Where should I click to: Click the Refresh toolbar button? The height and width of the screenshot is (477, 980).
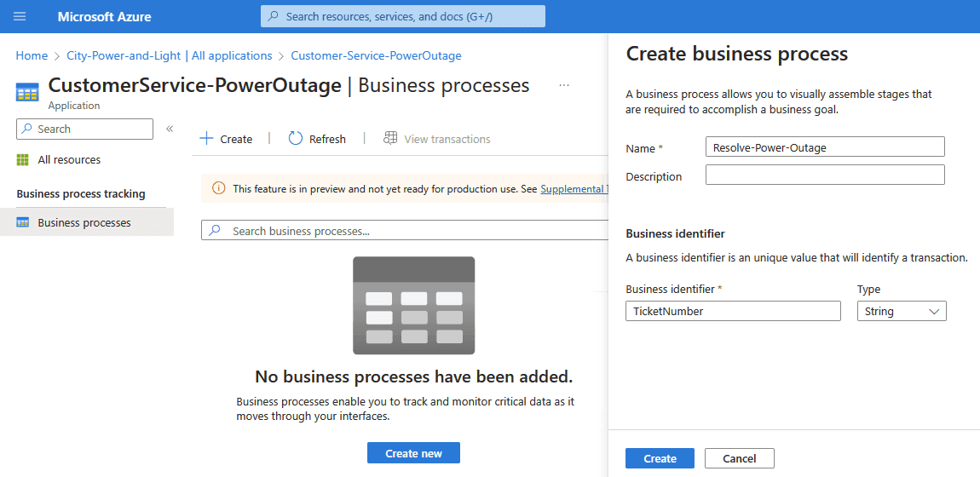317,139
